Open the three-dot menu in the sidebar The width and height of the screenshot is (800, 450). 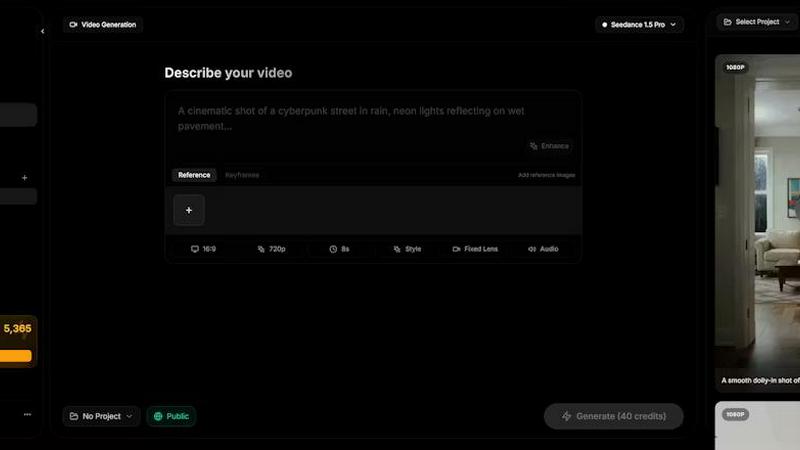coord(27,414)
